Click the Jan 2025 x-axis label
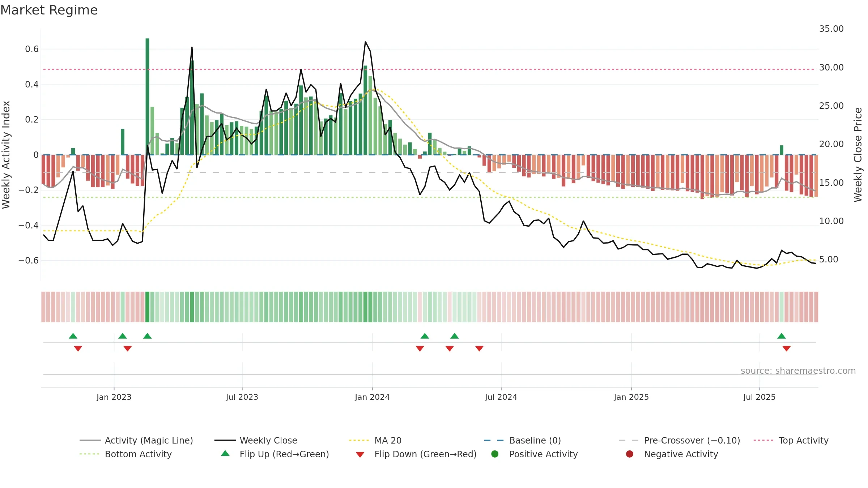The width and height of the screenshot is (868, 488). [x=631, y=397]
